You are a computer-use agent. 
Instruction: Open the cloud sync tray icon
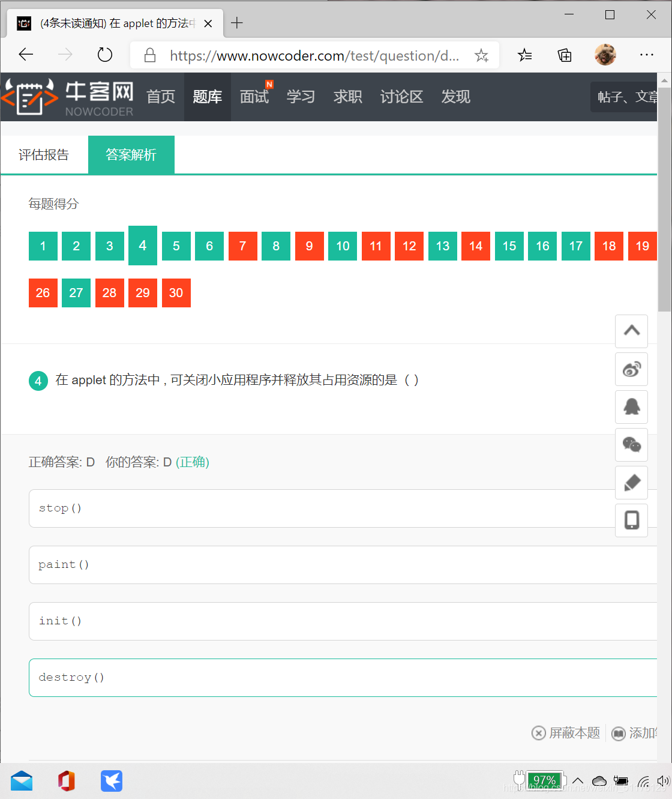pyautogui.click(x=599, y=781)
